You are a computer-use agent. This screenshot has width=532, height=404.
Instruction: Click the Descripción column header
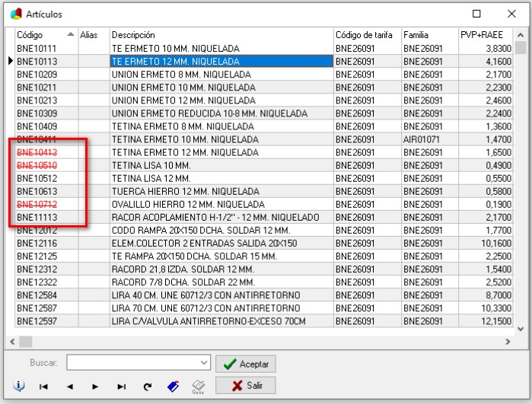[x=221, y=35]
